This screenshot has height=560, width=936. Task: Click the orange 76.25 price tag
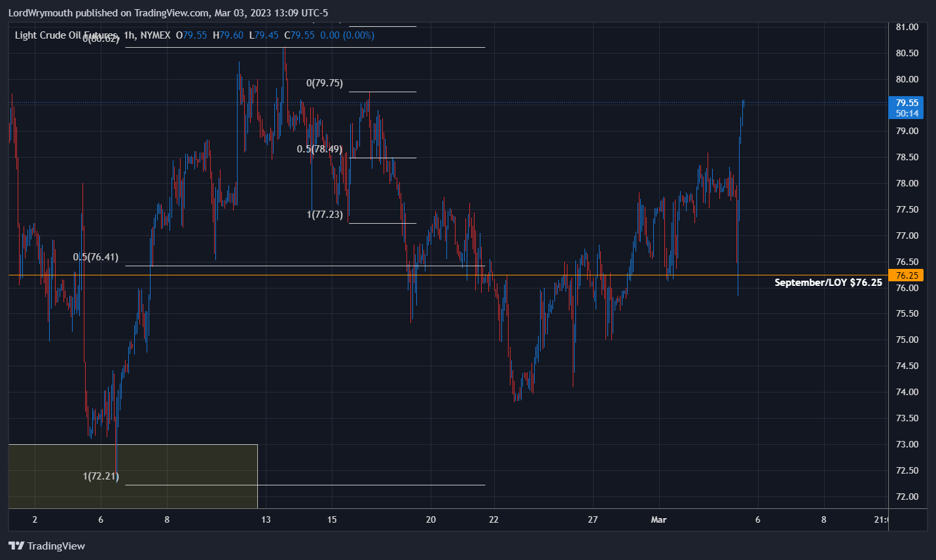coord(907,275)
